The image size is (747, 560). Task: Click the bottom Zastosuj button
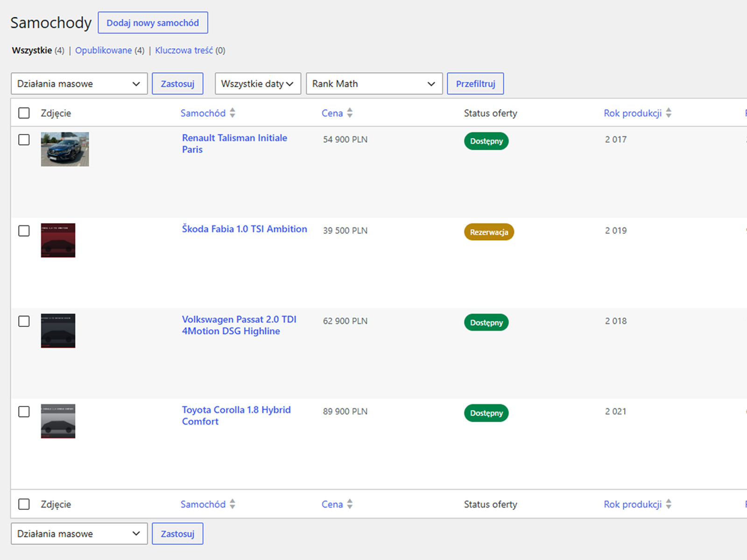pyautogui.click(x=177, y=533)
